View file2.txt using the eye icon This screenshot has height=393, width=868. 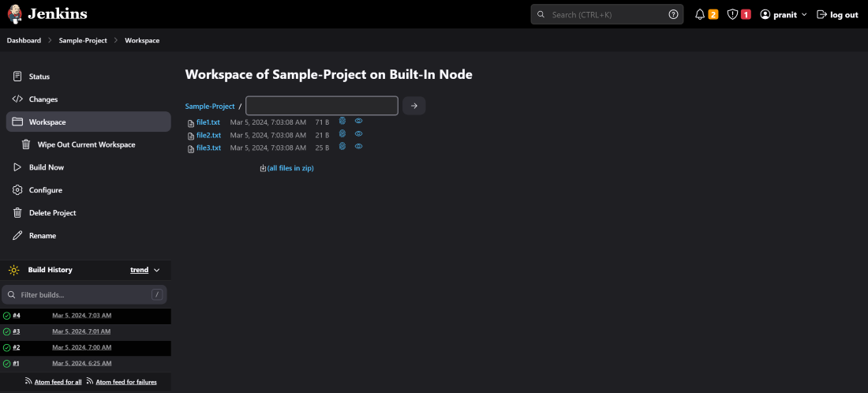tap(358, 134)
